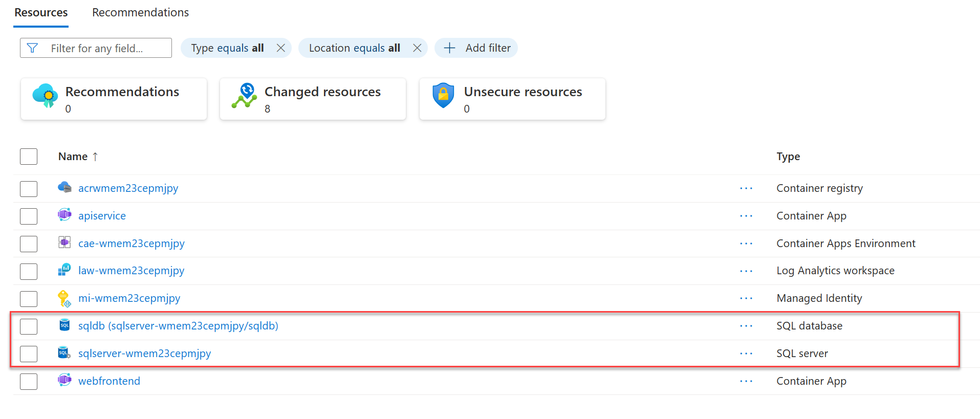This screenshot has height=419, width=980.
Task: Click the apiservice Container App icon
Action: [64, 215]
